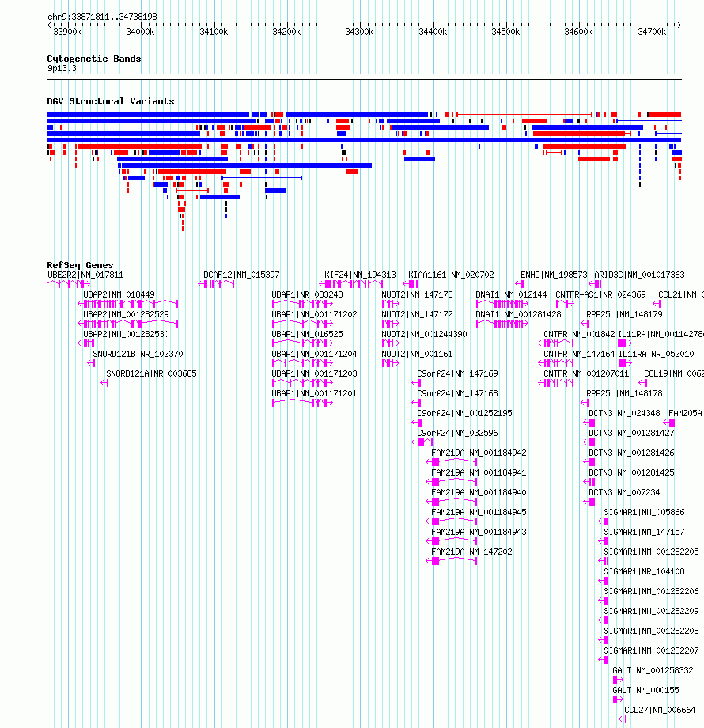The width and height of the screenshot is (704, 728).
Task: Select the NUDT2|NM_147173 transcript label
Action: point(417,295)
